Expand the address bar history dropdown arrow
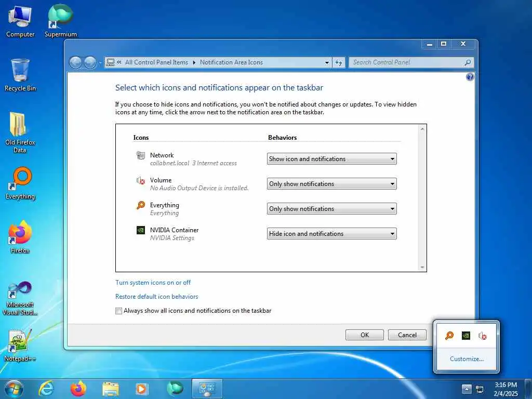The image size is (532, 399). click(327, 63)
